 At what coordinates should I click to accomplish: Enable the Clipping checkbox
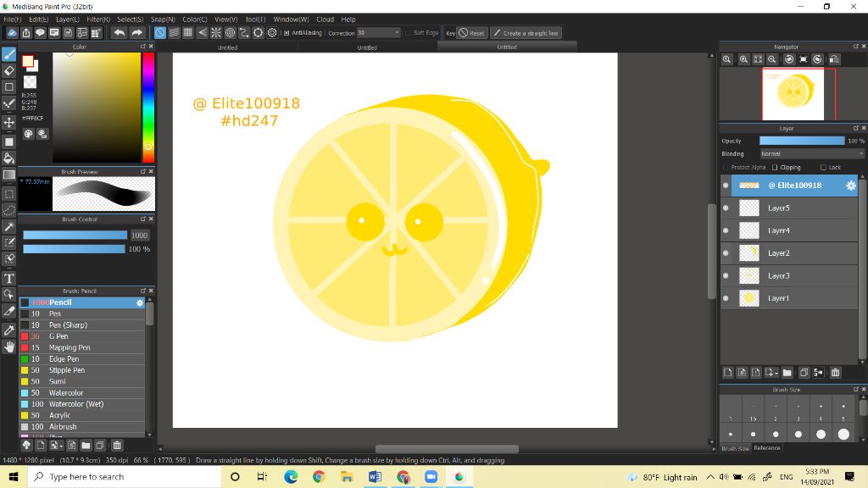(775, 167)
